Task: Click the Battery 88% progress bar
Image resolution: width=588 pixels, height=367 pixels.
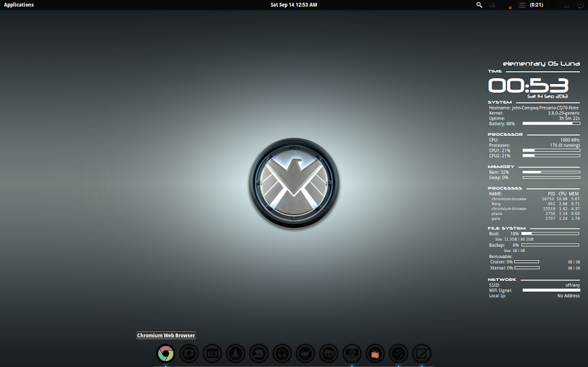Action: [551, 123]
